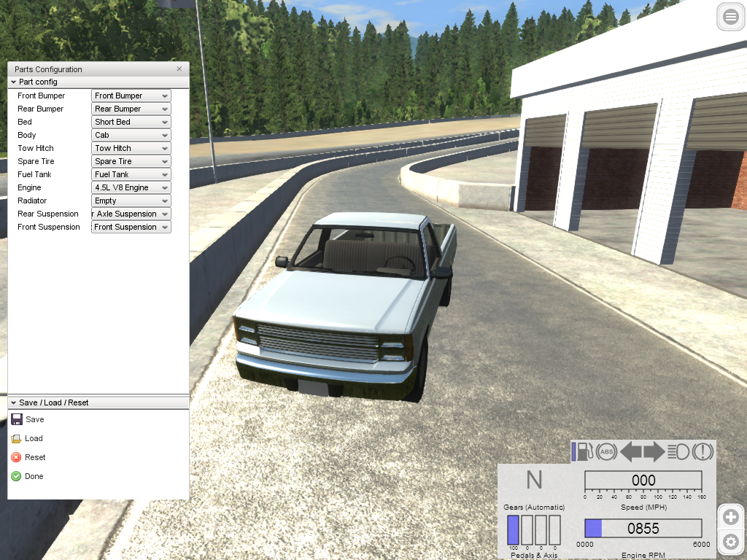Click the Rear Bumper label
Image resolution: width=747 pixels, height=560 pixels.
point(41,109)
